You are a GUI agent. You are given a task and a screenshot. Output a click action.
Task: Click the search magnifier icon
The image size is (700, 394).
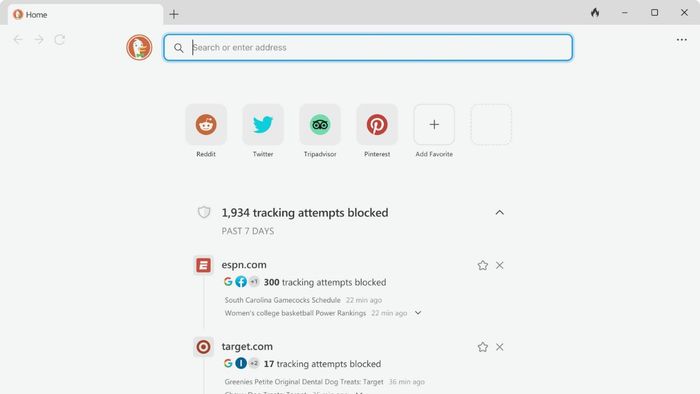tap(179, 48)
